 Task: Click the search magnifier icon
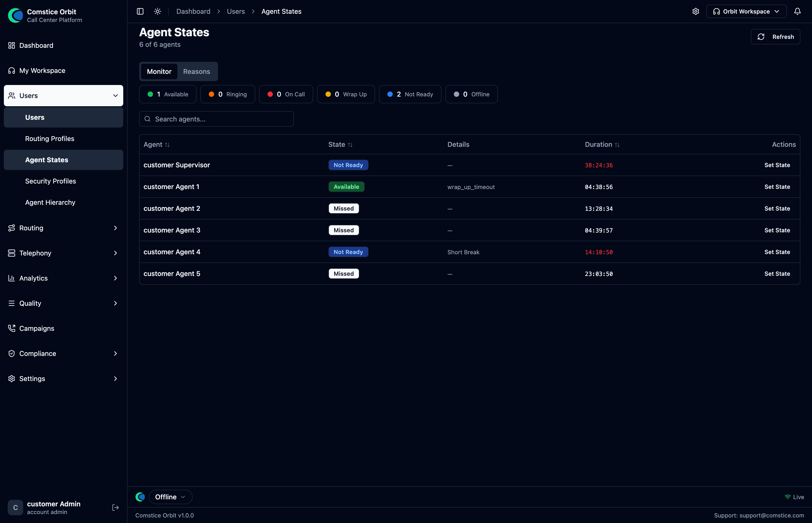(147, 119)
